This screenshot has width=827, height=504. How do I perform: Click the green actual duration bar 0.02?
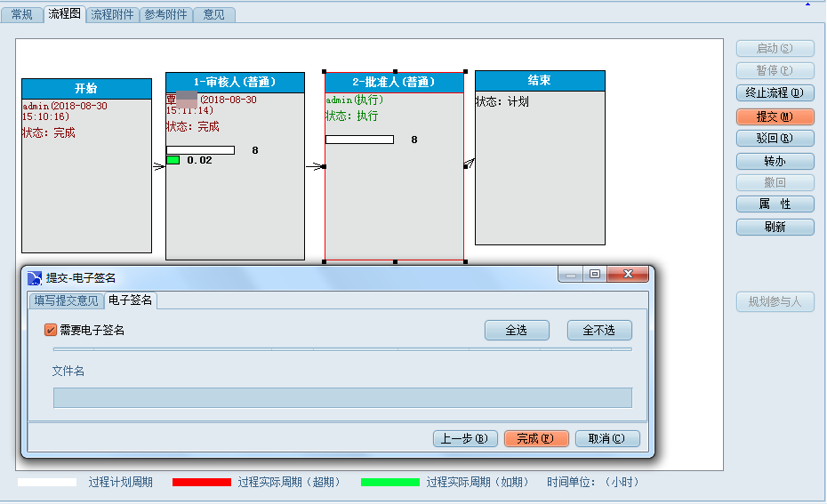[x=173, y=160]
